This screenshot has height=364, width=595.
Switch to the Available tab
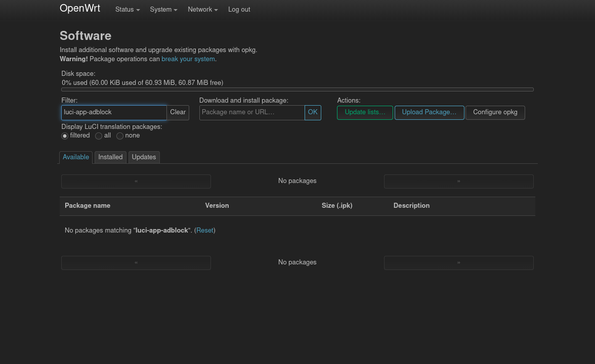pos(76,157)
